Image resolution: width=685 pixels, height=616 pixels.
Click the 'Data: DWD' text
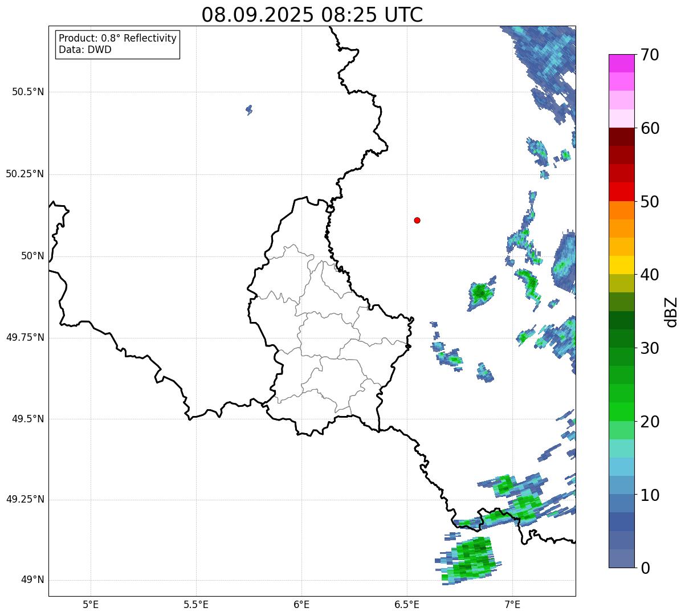(x=85, y=50)
